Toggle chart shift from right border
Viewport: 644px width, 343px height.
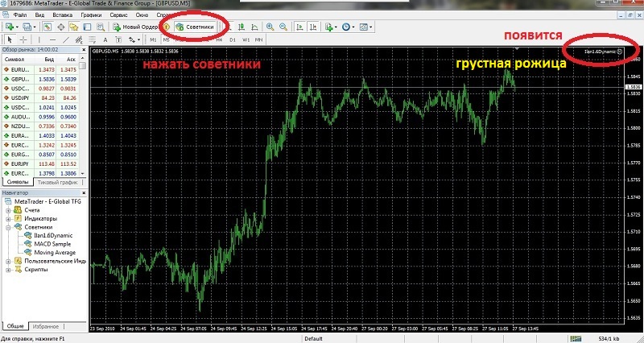pos(313,27)
